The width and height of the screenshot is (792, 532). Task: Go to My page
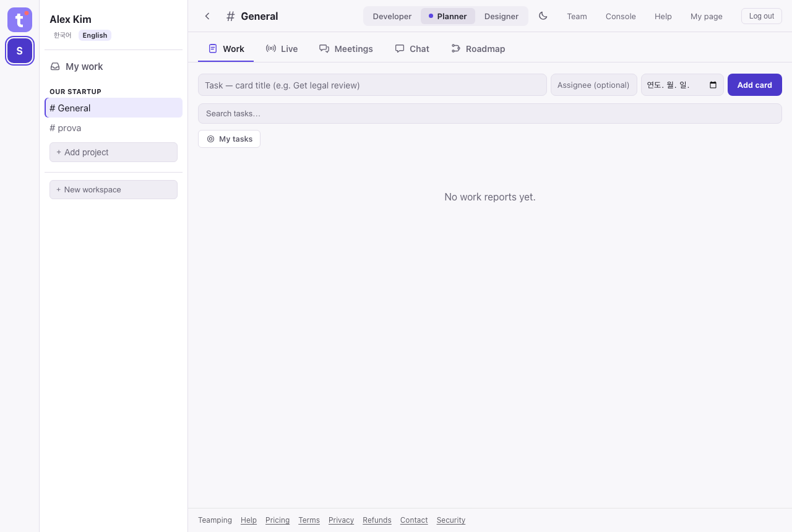click(x=707, y=16)
